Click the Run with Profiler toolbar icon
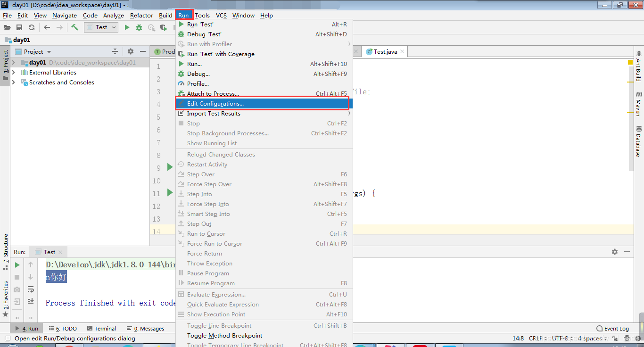 tap(151, 27)
